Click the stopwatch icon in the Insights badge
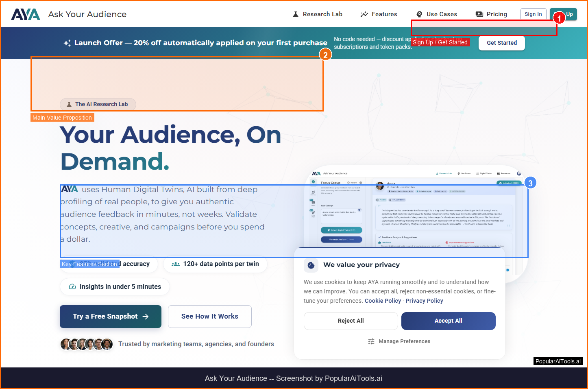This screenshot has width=588, height=389. pos(72,287)
